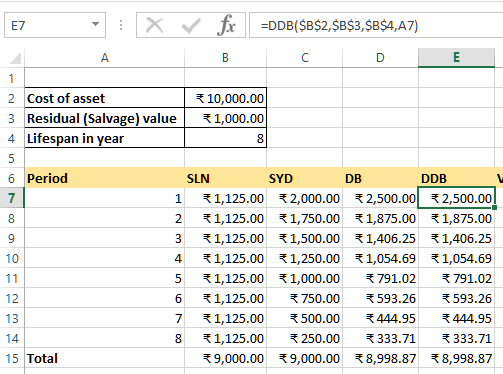Select DDB value ₹ 333.71 in column E
Screen dimensions: 503x374
coord(456,338)
